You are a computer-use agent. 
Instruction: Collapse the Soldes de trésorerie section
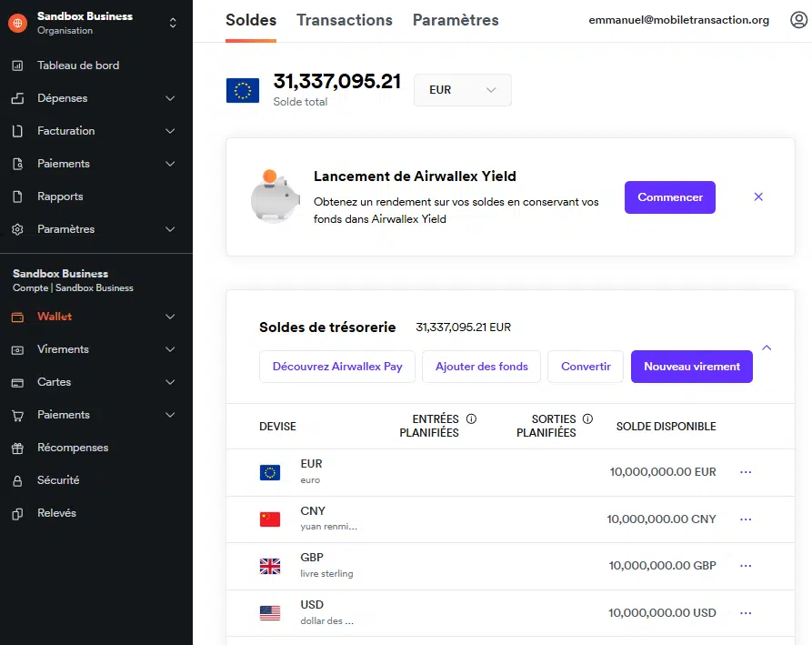767,348
